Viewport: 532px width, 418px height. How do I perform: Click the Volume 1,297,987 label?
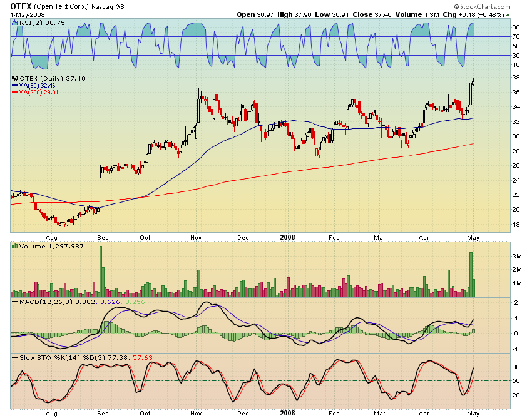click(x=51, y=246)
